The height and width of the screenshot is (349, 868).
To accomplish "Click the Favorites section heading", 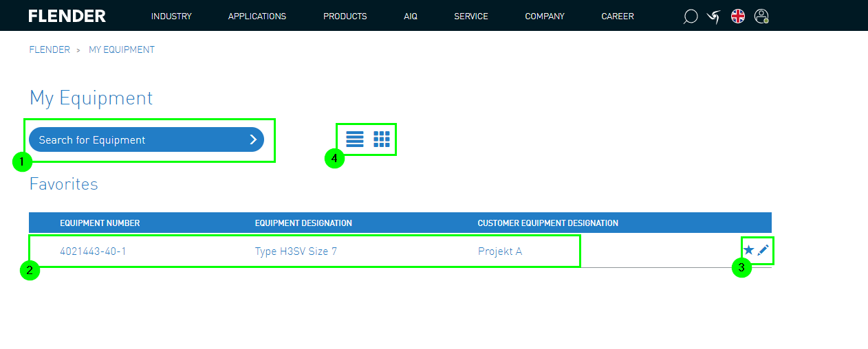I will pyautogui.click(x=63, y=184).
